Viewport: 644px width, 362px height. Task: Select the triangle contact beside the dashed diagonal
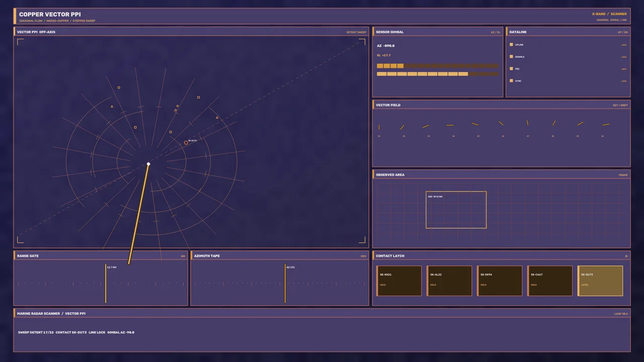(217, 118)
